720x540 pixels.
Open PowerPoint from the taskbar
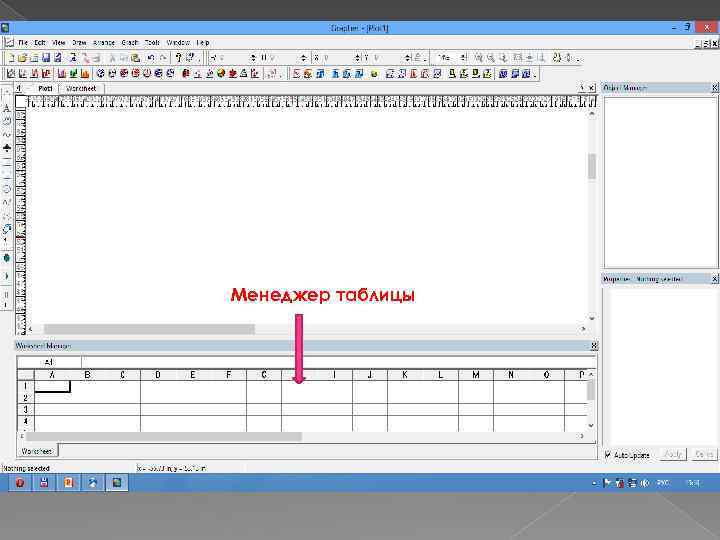click(68, 483)
